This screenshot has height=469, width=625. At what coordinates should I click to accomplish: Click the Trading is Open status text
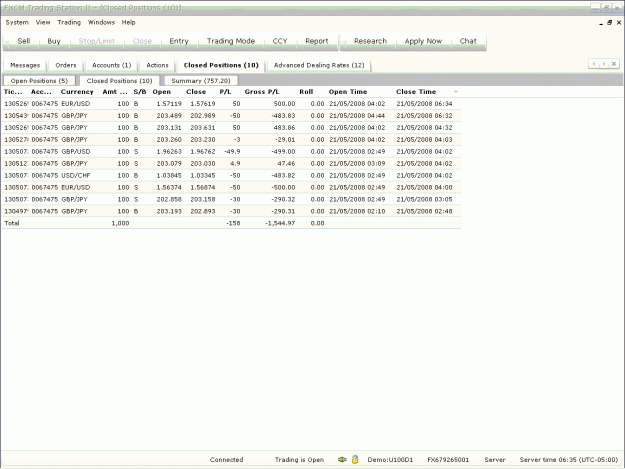299,459
